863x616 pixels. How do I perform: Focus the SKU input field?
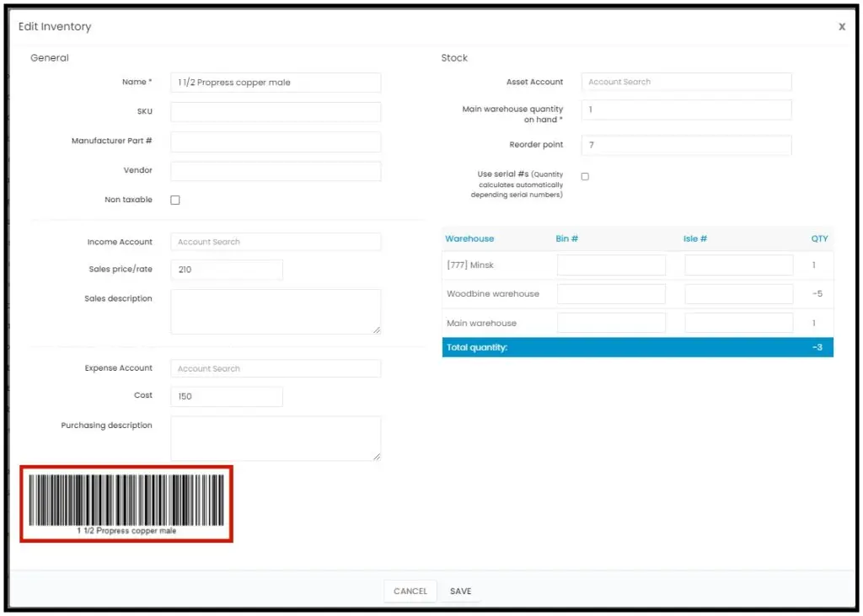point(276,112)
